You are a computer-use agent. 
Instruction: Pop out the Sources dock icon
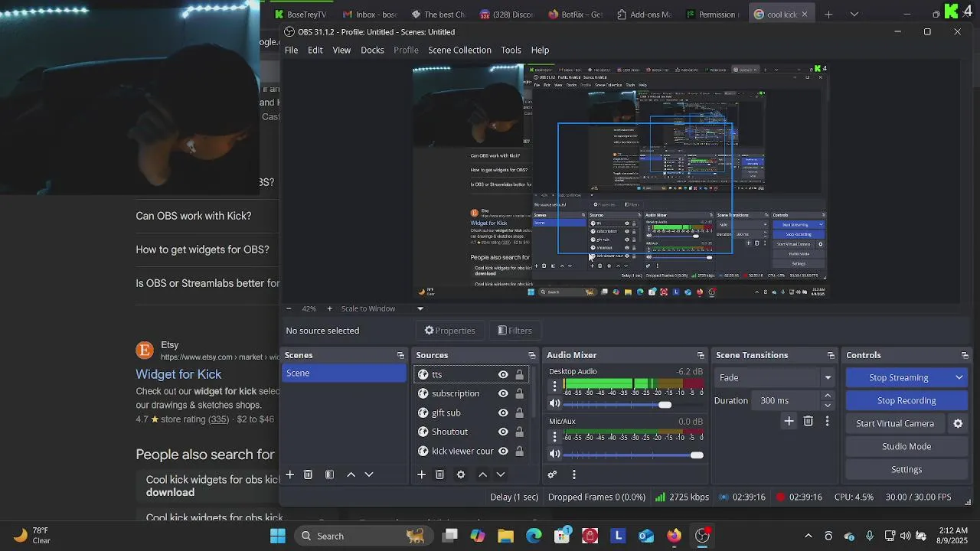pyautogui.click(x=532, y=355)
